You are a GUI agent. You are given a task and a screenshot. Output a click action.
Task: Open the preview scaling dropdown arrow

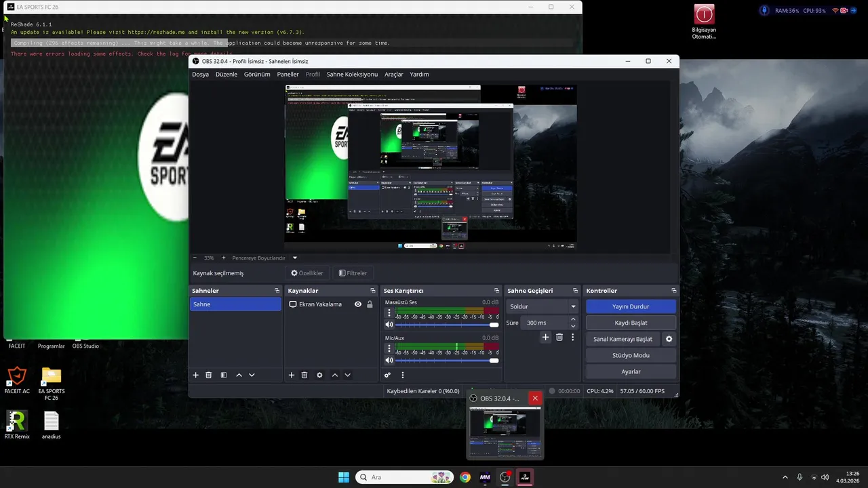295,258
